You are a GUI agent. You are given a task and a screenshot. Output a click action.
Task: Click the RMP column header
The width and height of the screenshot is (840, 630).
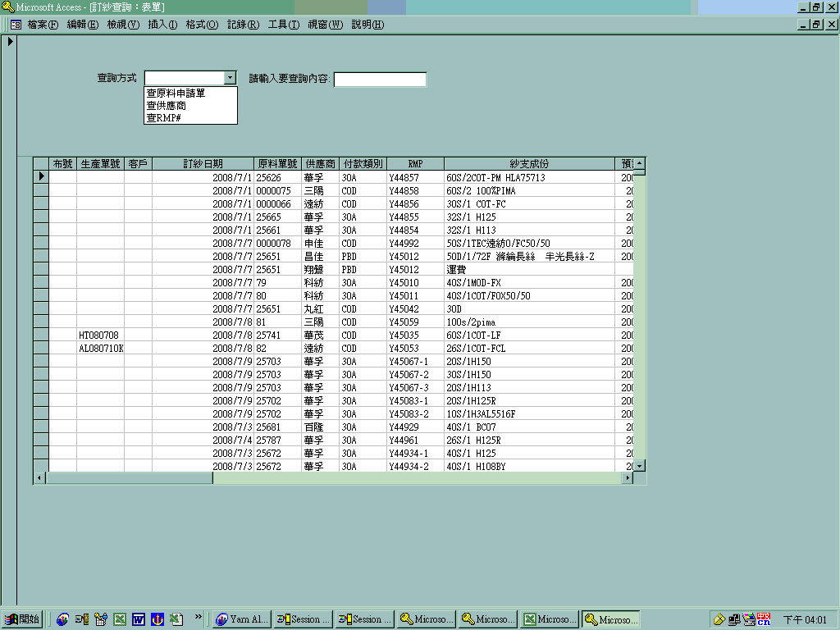415,164
